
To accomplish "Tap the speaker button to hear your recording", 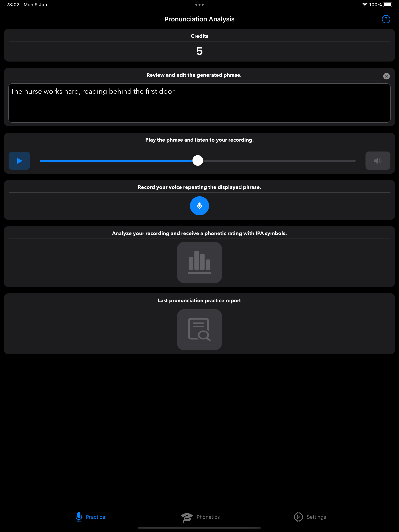I will tap(378, 161).
